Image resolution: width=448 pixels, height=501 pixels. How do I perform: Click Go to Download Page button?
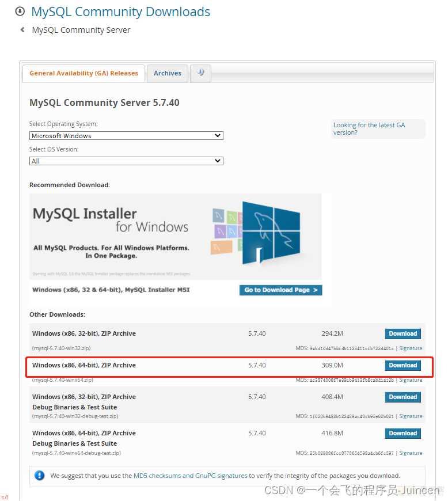click(280, 290)
